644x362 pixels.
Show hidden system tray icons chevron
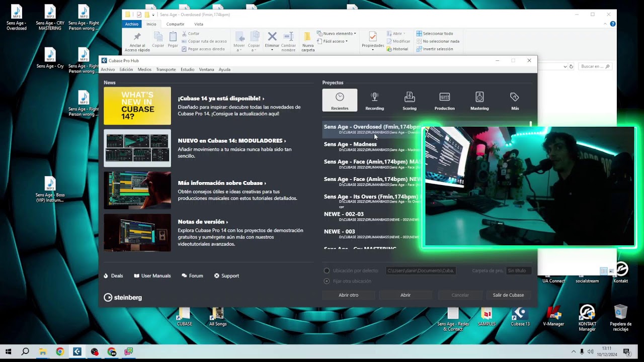point(573,351)
